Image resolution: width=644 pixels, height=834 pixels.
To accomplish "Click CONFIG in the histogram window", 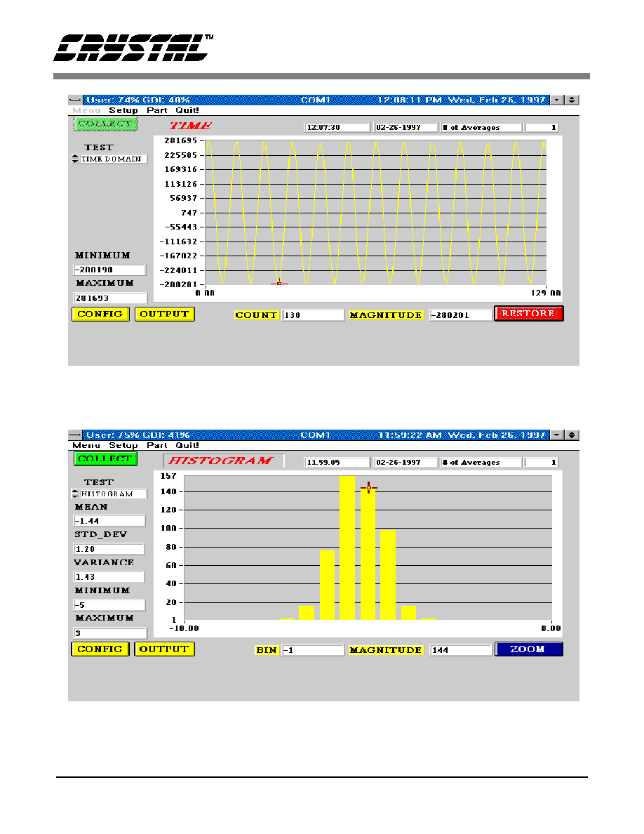I will click(x=100, y=649).
